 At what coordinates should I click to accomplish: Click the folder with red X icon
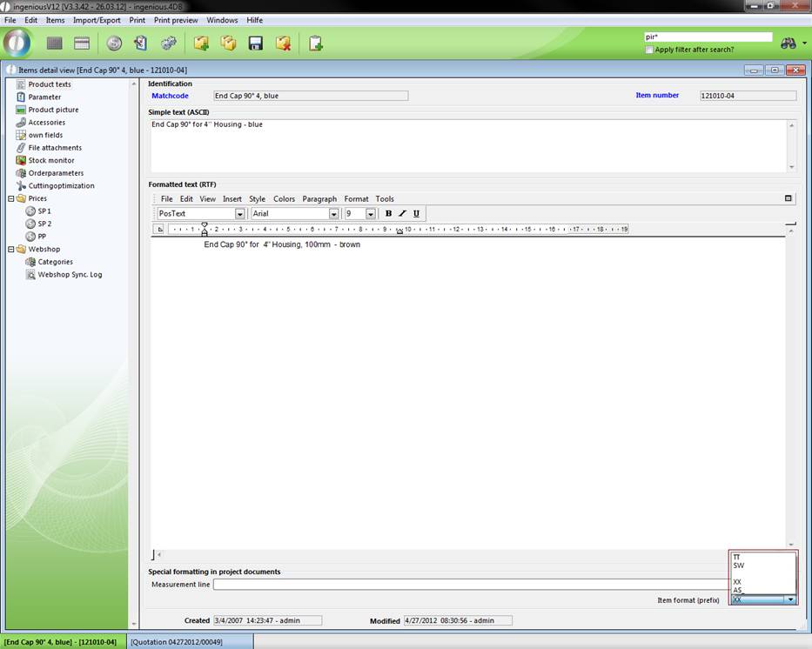[x=283, y=43]
